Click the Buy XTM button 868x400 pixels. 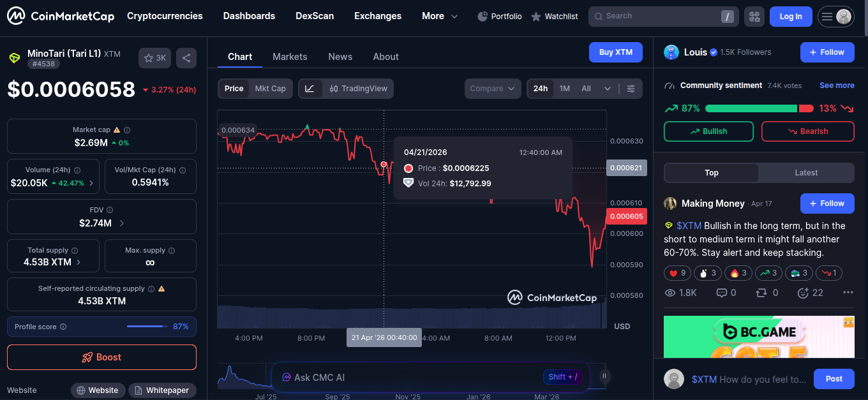(615, 52)
